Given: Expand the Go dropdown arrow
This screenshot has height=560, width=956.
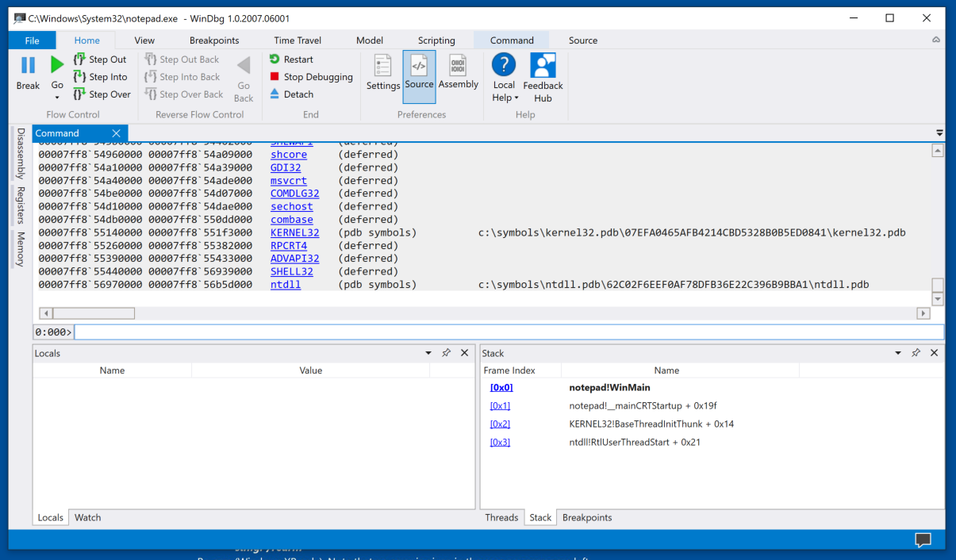Looking at the screenshot, I should [x=57, y=98].
